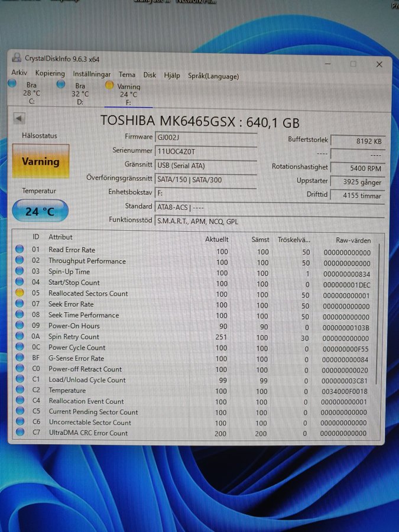The height and width of the screenshot is (532, 399).
Task: Select the yellow warning disk F: icon
Action: [x=109, y=85]
